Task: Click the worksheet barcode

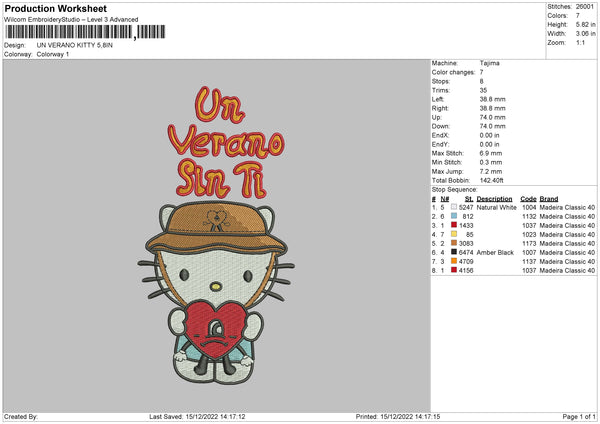Action: [86, 32]
